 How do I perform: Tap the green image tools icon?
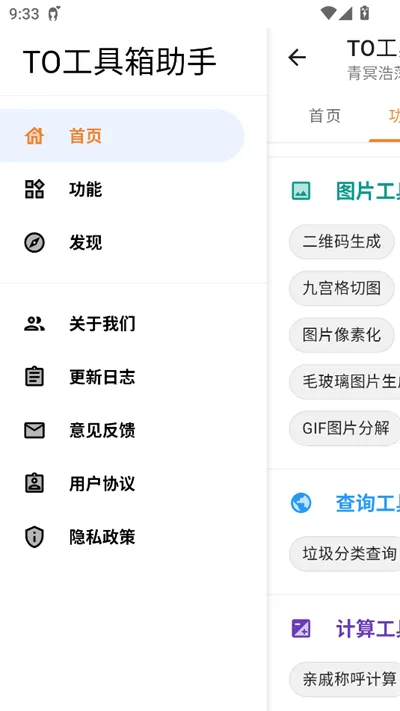pyautogui.click(x=301, y=191)
